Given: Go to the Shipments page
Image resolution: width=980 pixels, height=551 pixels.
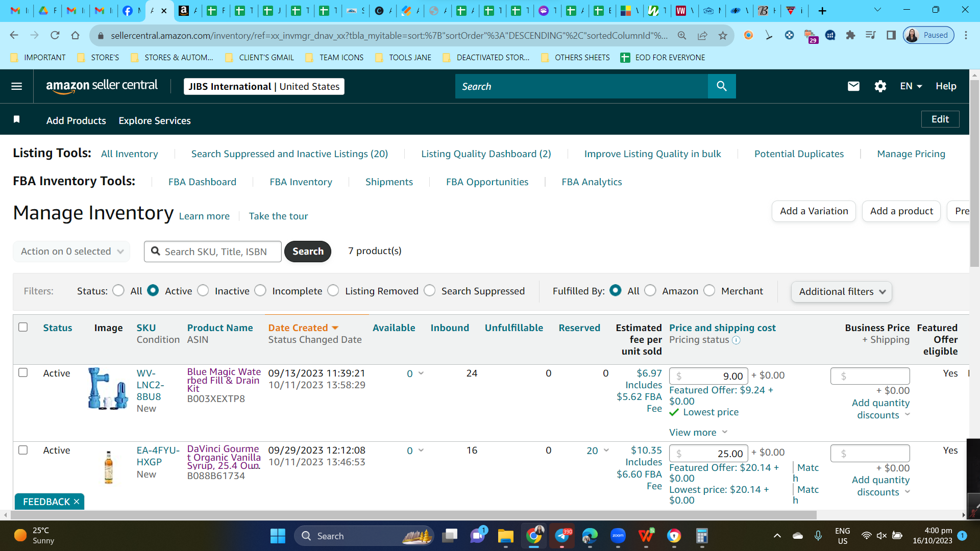Looking at the screenshot, I should [x=389, y=182].
